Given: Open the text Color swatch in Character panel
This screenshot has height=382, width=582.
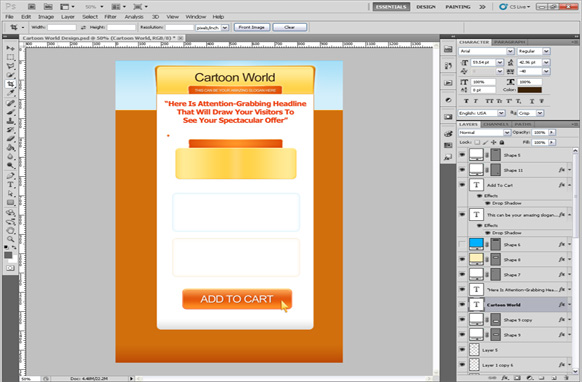Looking at the screenshot, I should point(530,90).
